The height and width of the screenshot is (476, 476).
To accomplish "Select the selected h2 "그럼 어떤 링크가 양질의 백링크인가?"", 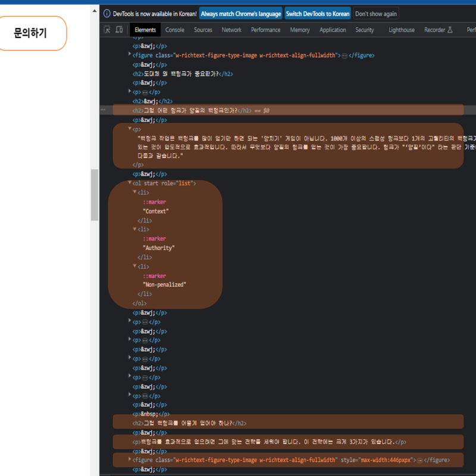I will click(x=192, y=111).
